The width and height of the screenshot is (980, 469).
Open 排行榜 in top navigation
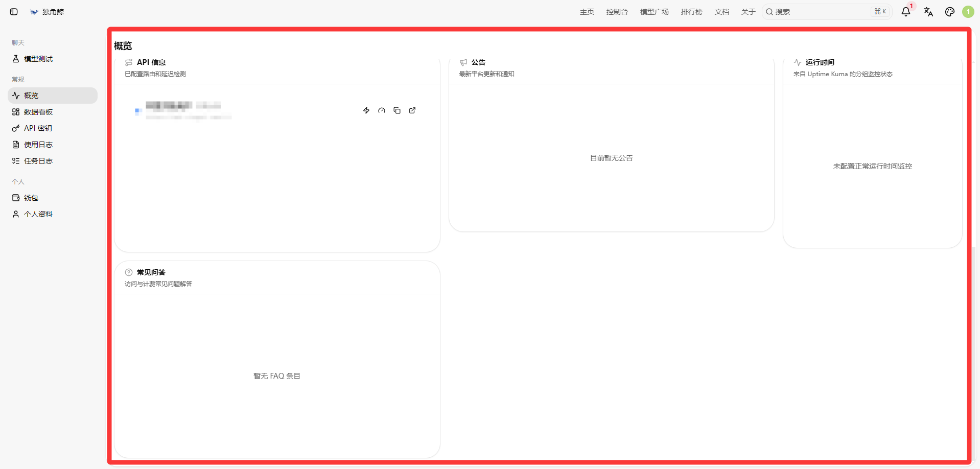[x=691, y=12]
